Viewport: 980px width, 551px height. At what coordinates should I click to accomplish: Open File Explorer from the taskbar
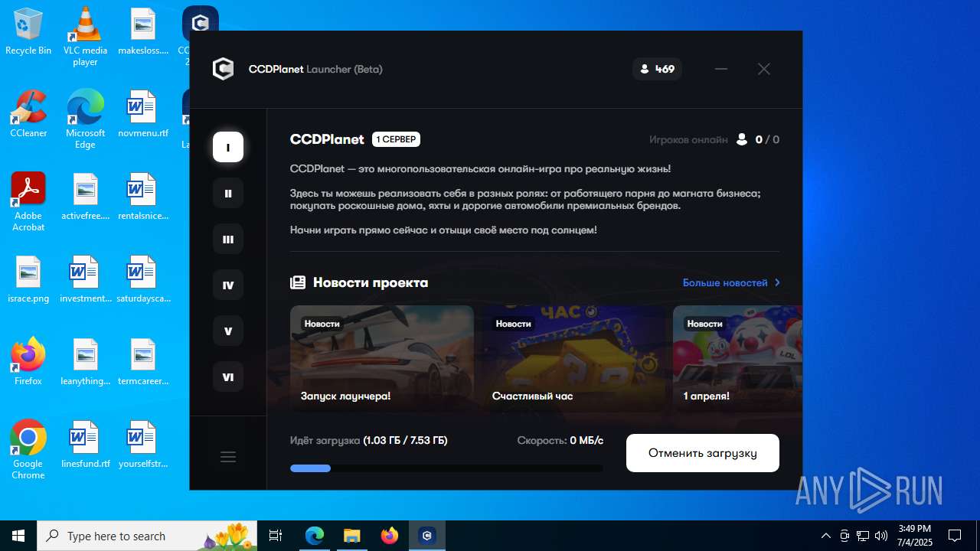tap(352, 536)
